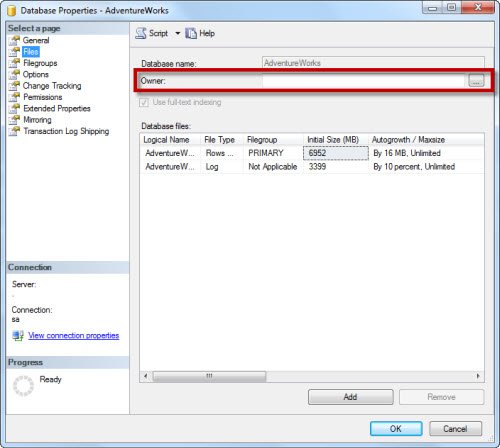This screenshot has width=500, height=448.
Task: Select the 3399 initial size cell
Action: 336,167
